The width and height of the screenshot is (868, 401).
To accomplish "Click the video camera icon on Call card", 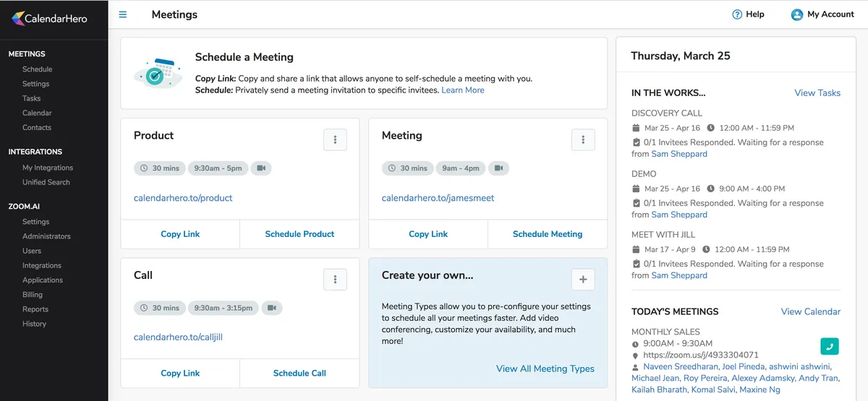I will click(x=272, y=308).
